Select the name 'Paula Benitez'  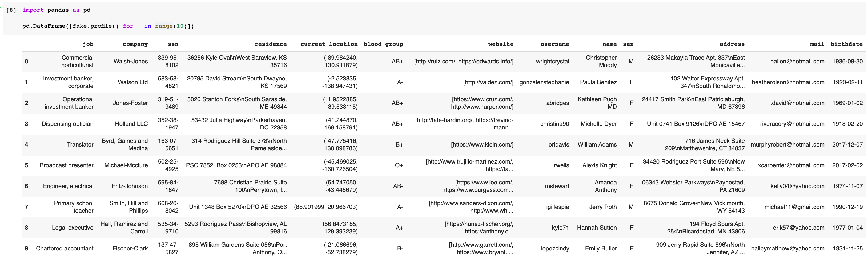tap(598, 82)
